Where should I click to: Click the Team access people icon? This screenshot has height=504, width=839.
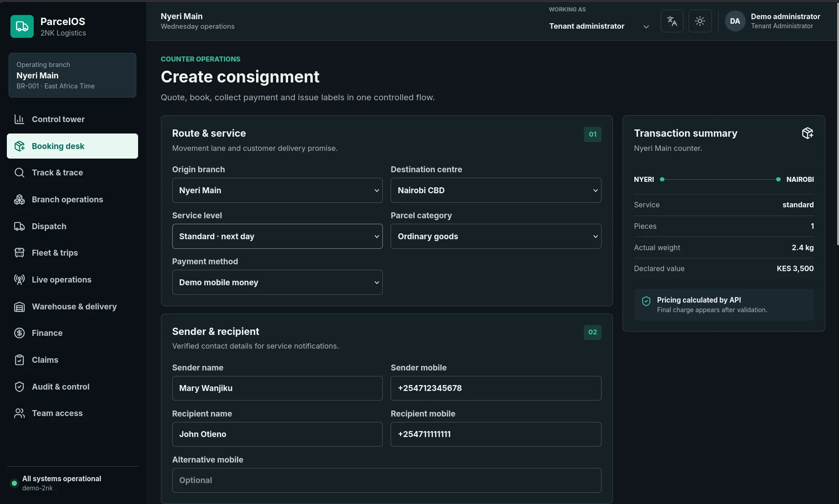[19, 413]
